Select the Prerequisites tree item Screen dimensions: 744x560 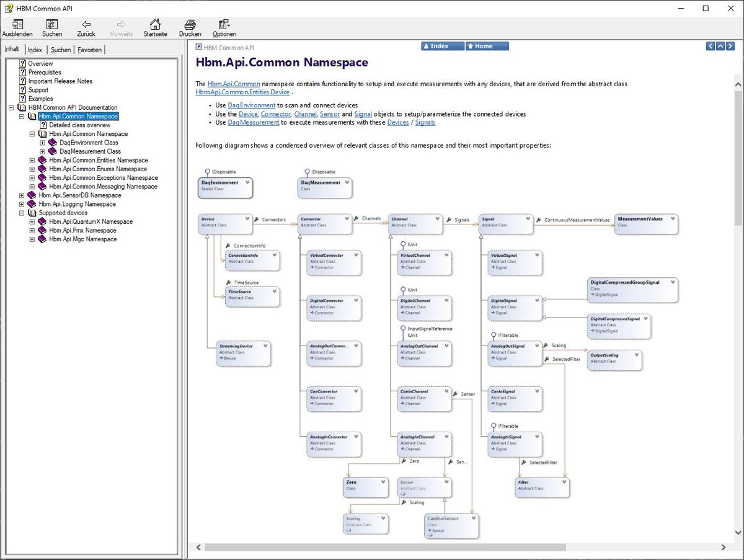[x=45, y=72]
